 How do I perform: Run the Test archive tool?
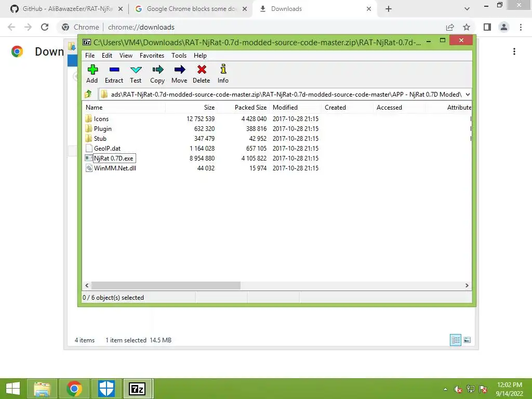136,74
